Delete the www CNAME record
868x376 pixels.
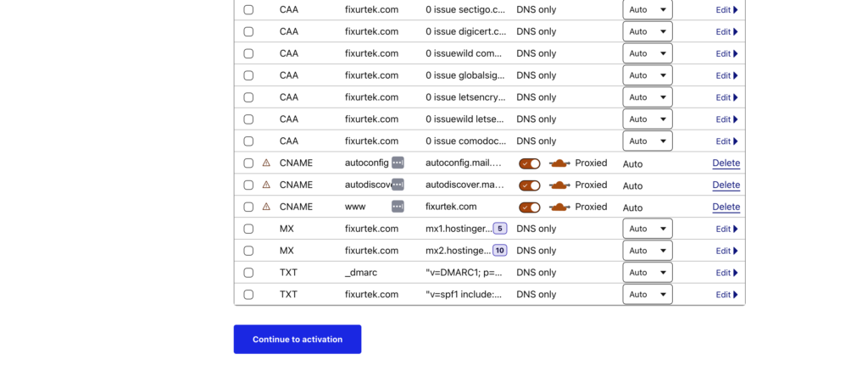pos(726,207)
